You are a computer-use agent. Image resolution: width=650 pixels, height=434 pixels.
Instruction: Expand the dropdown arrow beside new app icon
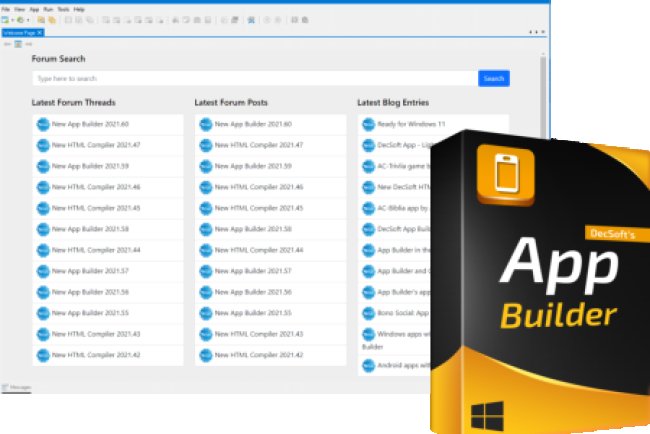(12, 20)
